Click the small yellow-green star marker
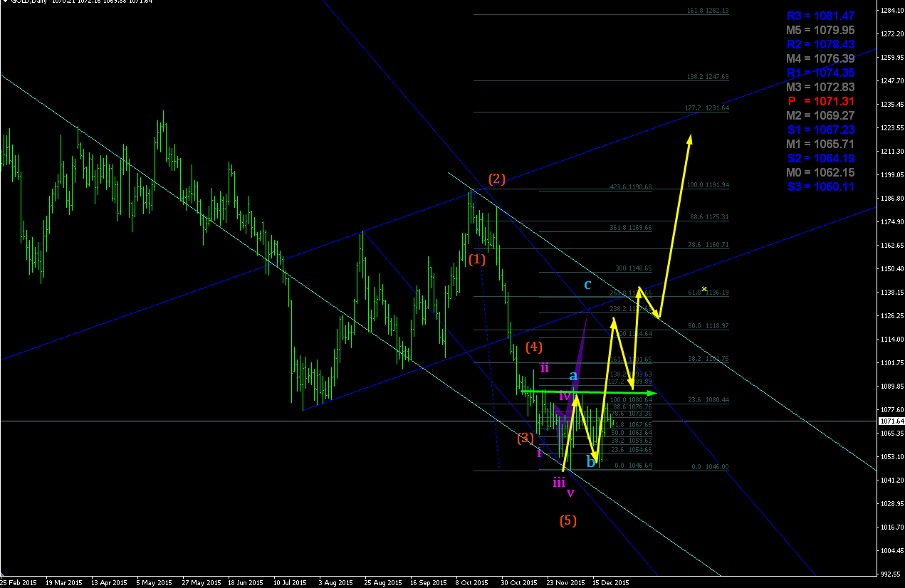This screenshot has height=588, width=905. pos(704,289)
